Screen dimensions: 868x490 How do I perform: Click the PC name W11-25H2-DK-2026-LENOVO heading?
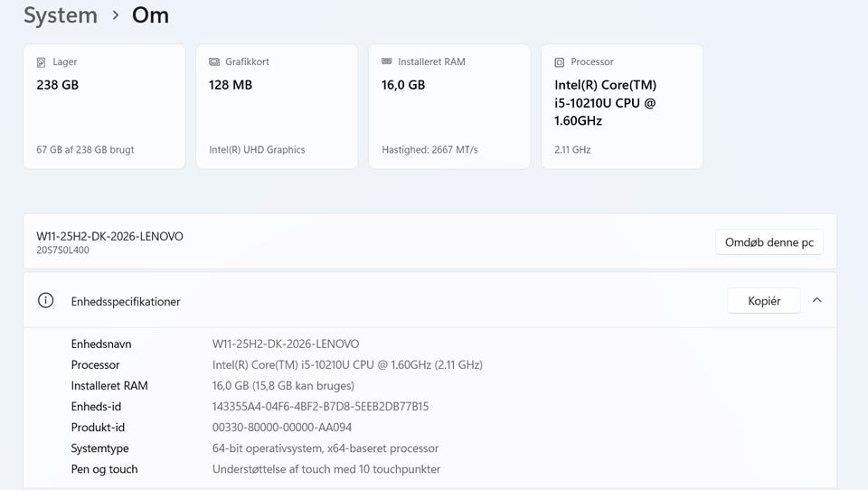click(109, 236)
